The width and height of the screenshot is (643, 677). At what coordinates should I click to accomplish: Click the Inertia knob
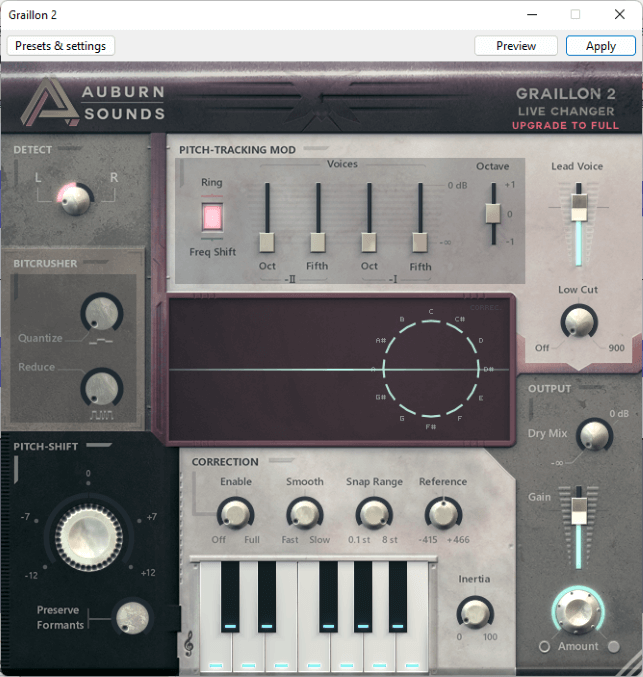point(475,612)
